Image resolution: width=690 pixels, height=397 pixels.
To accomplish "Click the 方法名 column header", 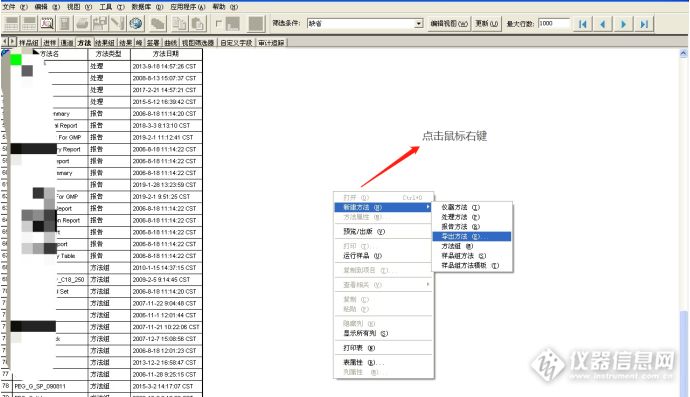I will tap(49, 54).
